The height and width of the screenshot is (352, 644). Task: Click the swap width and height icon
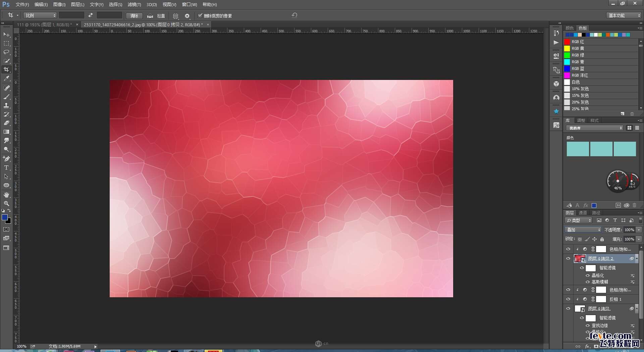[x=91, y=15]
